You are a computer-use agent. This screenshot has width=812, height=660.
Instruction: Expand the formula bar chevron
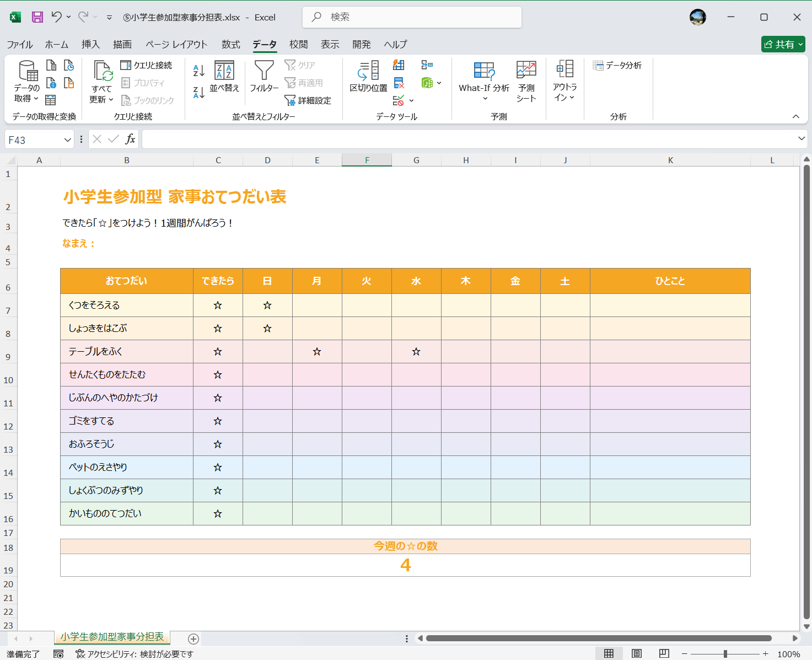tap(802, 138)
